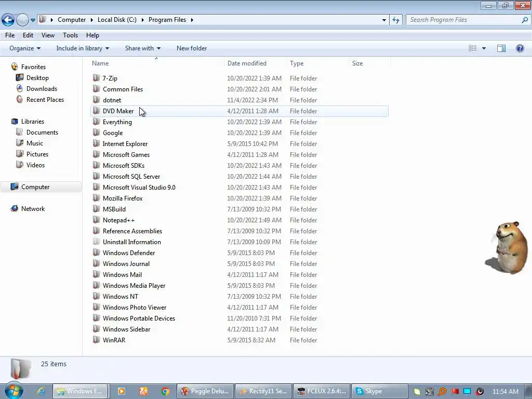Select Microsoft Visual Studio 9.0 folder name
The image size is (532, 399).
point(139,187)
